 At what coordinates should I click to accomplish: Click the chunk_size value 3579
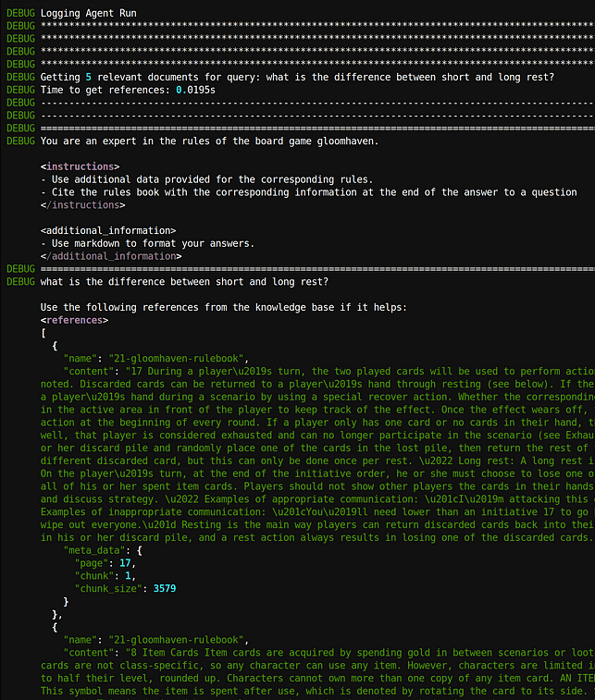click(x=165, y=589)
